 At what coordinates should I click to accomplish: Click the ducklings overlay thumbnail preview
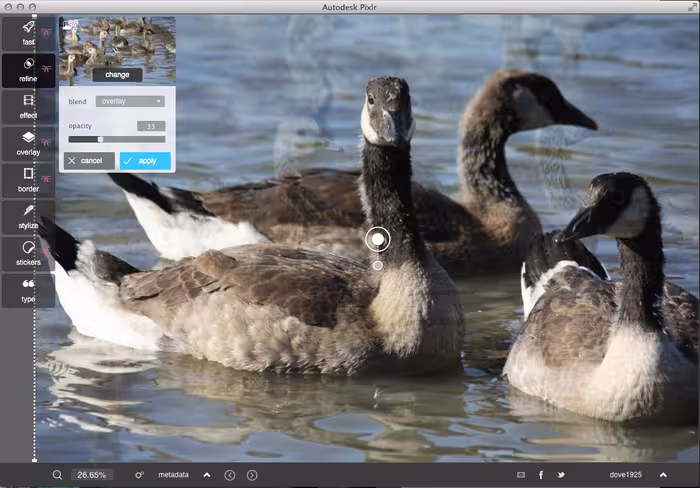click(x=117, y=50)
